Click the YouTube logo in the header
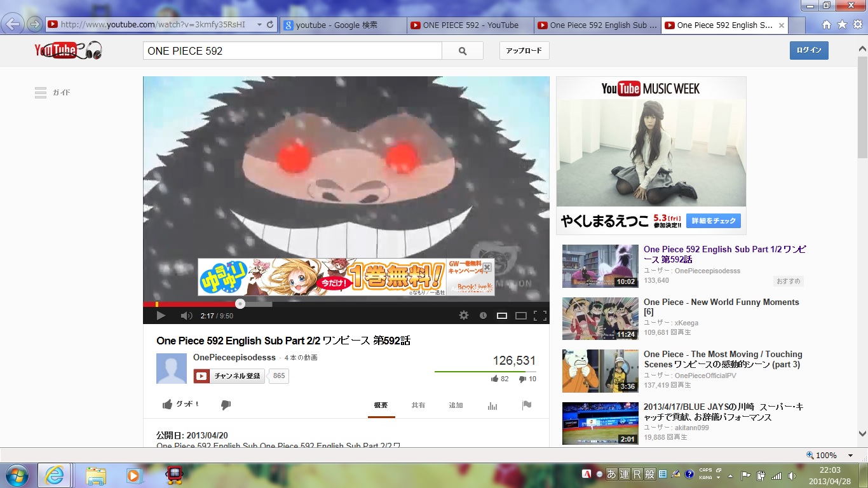This screenshot has height=488, width=868. pos(68,50)
